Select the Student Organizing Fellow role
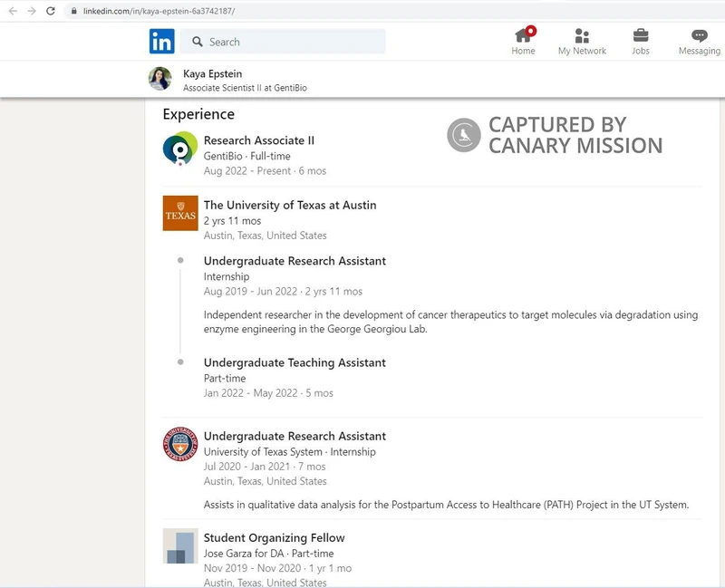This screenshot has height=588, width=725. click(x=274, y=537)
